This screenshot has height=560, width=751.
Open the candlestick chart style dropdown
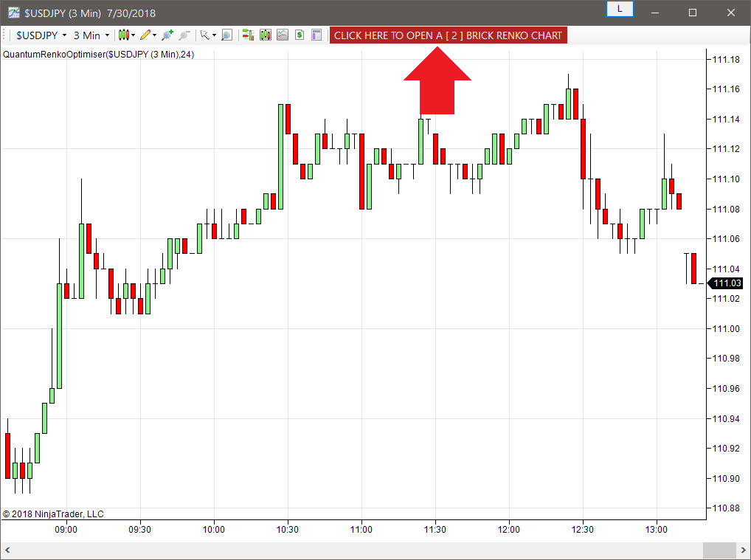[x=127, y=35]
